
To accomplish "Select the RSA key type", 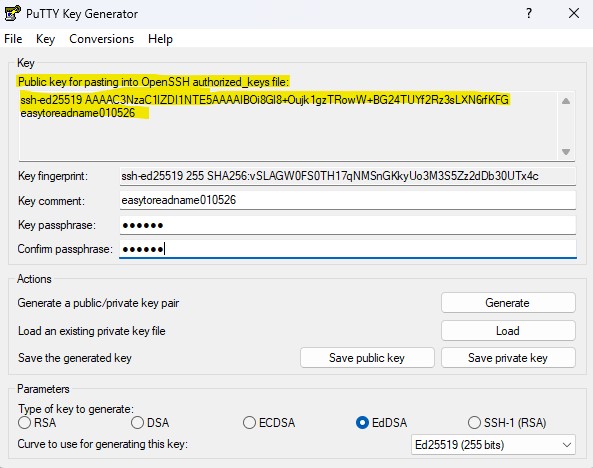I will [x=37, y=423].
